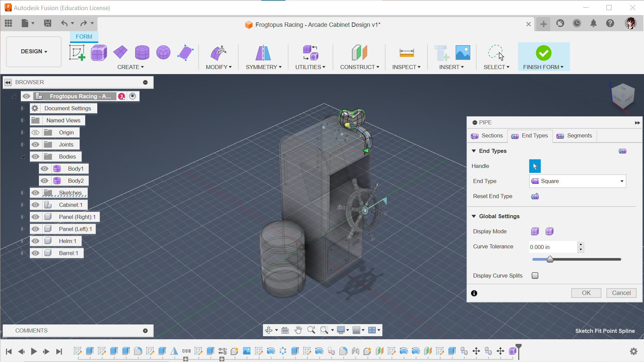Click the green Finish Form checkmark

(543, 53)
